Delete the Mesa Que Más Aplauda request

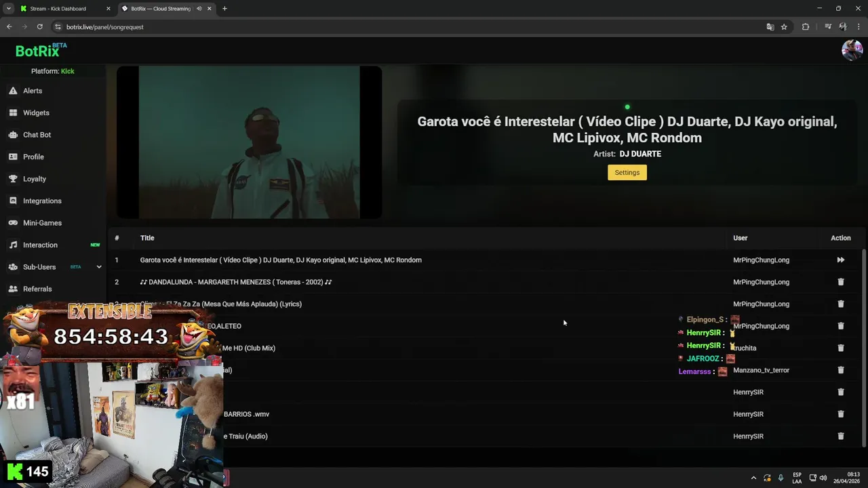coord(840,304)
